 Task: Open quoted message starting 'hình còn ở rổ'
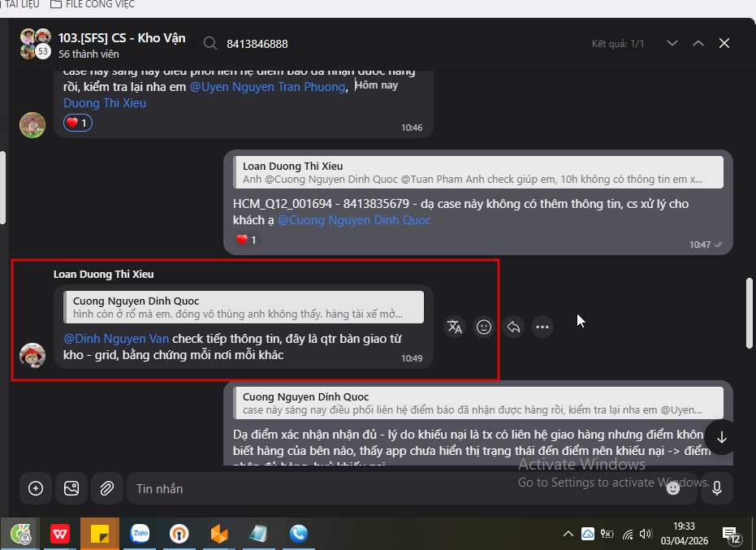point(244,307)
